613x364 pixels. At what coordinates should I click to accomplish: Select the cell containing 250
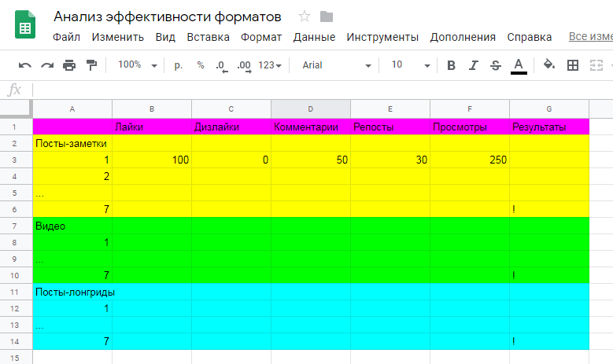[470, 160]
